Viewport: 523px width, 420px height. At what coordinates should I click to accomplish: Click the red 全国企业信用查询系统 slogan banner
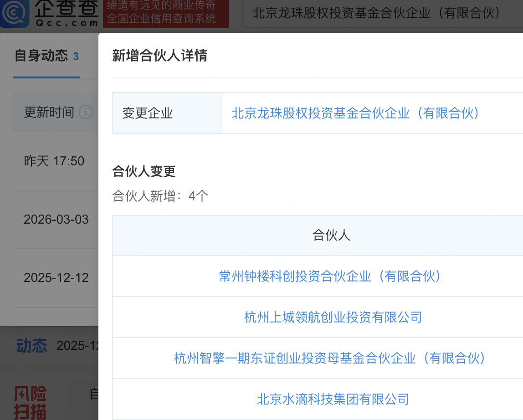tap(165, 14)
